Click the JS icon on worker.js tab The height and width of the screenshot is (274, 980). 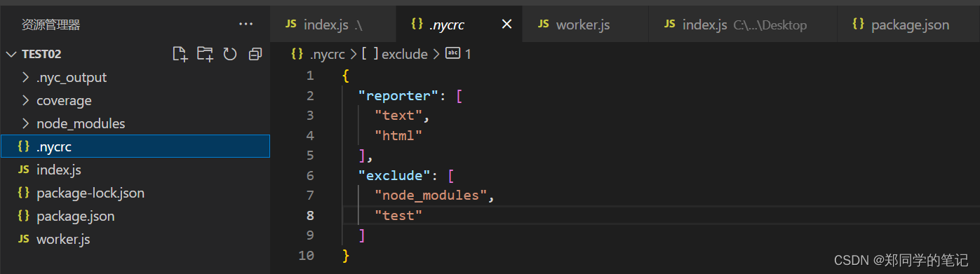click(543, 24)
